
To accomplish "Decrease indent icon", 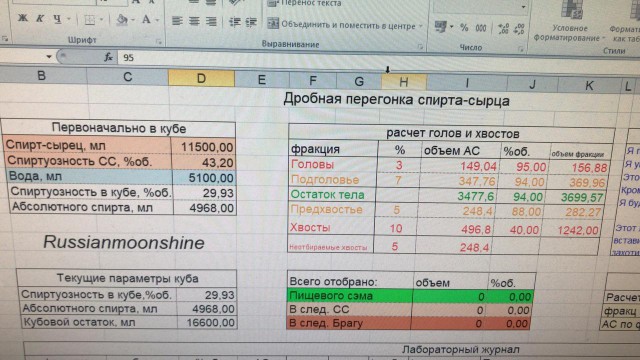I will pos(234,22).
